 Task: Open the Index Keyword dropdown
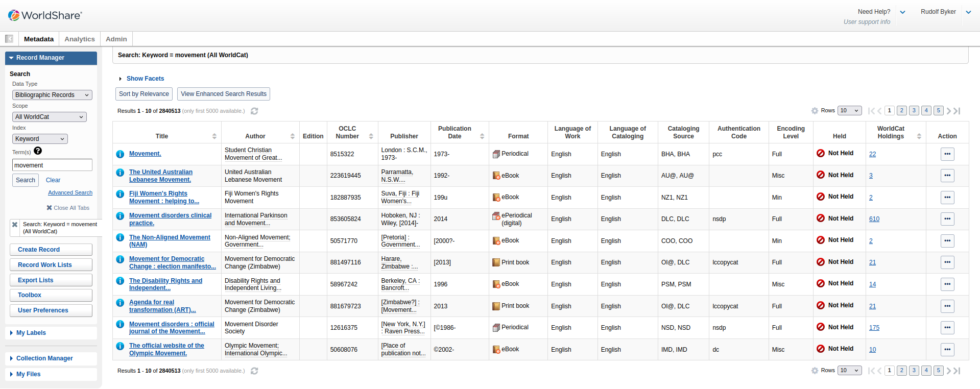click(40, 139)
